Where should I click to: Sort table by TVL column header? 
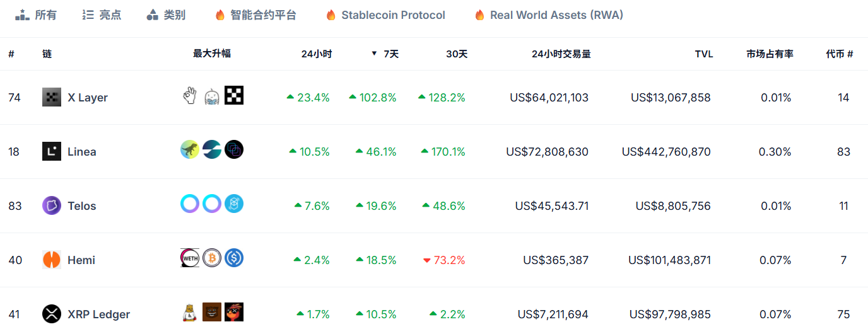pos(703,54)
